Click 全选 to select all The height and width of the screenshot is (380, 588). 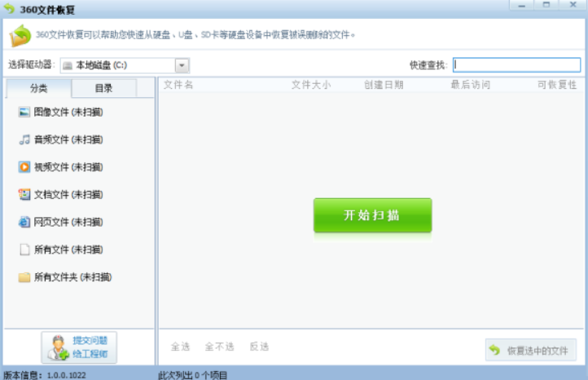pos(180,347)
